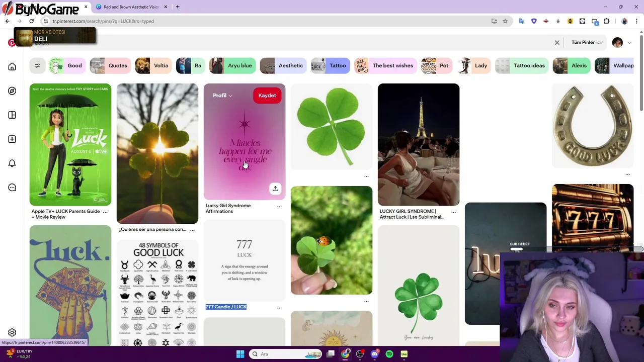
Task: Install app icon in address bar
Action: pos(494,21)
